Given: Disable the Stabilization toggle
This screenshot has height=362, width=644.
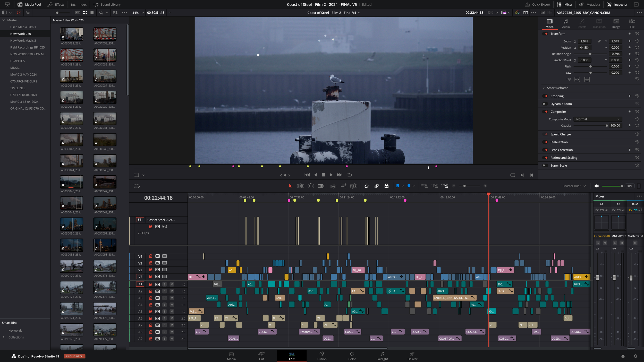Looking at the screenshot, I should click(545, 142).
